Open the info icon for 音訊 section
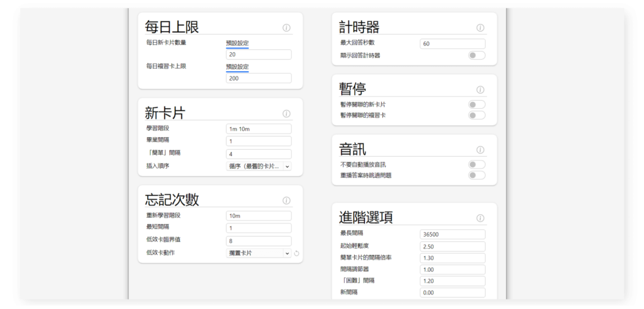The width and height of the screenshot is (644, 309). click(x=480, y=150)
